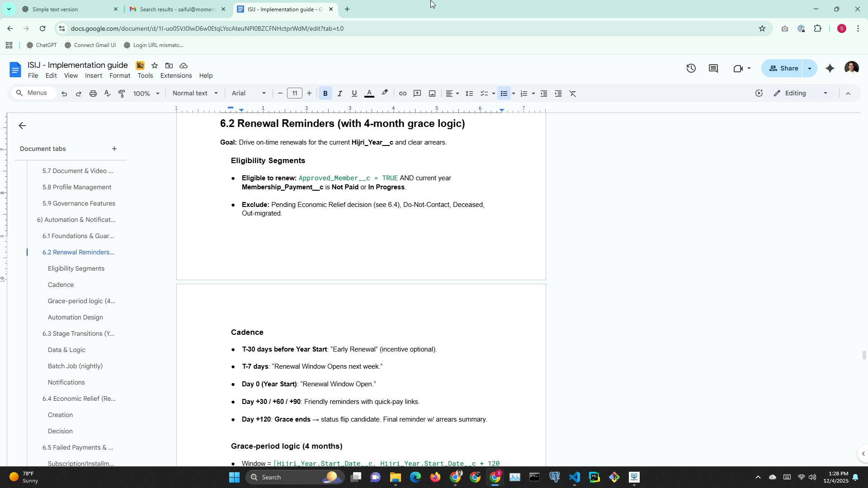The width and height of the screenshot is (868, 488).
Task: Toggle bulleted list button
Action: click(504, 94)
